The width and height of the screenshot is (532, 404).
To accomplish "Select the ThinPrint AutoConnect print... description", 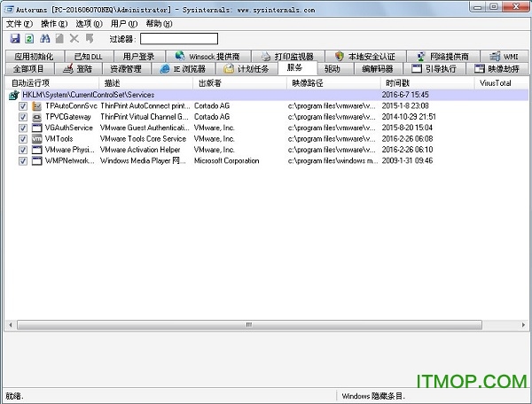I will (145, 106).
